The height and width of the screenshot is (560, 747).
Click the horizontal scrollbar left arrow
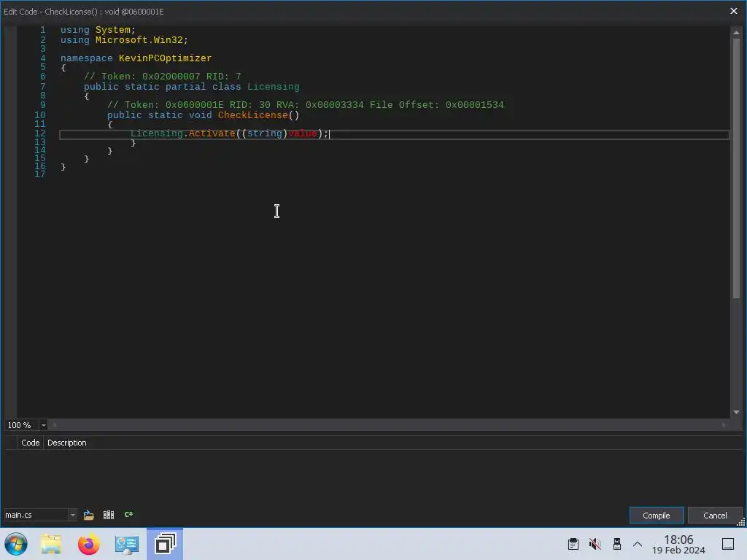click(54, 425)
